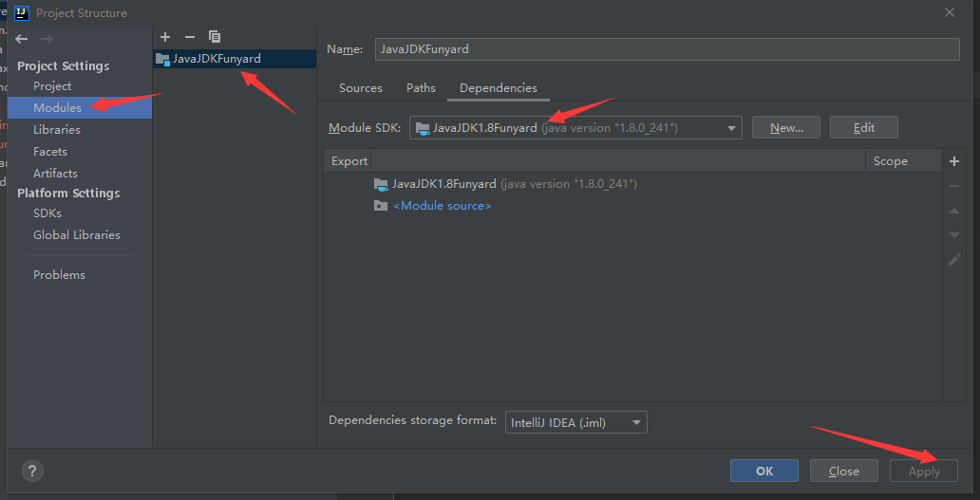Click the module Name input field
The width and height of the screenshot is (980, 500).
coord(667,49)
